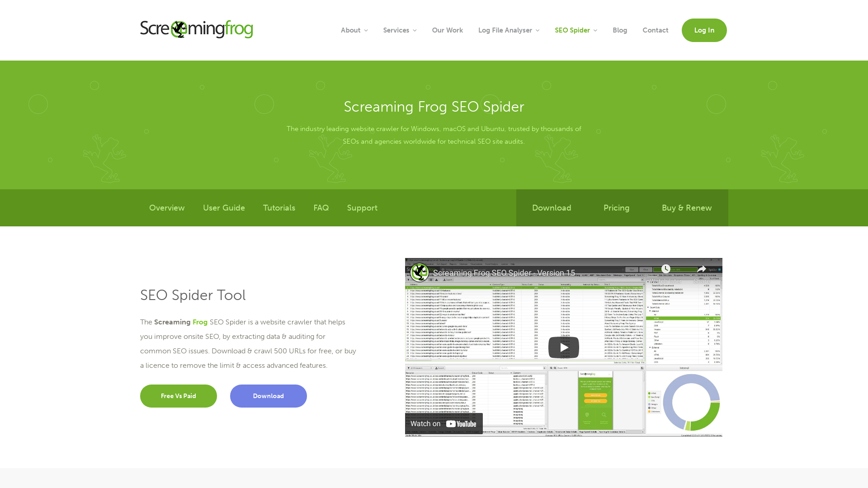Click the Download button
868x488 pixels.
(x=268, y=396)
